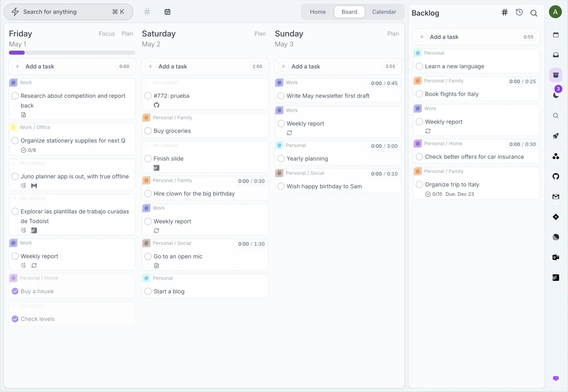Viewport: 568px width, 392px height.
Task: Open time estimate 0:00 / 3:00 on Yearly planning
Action: (384, 146)
